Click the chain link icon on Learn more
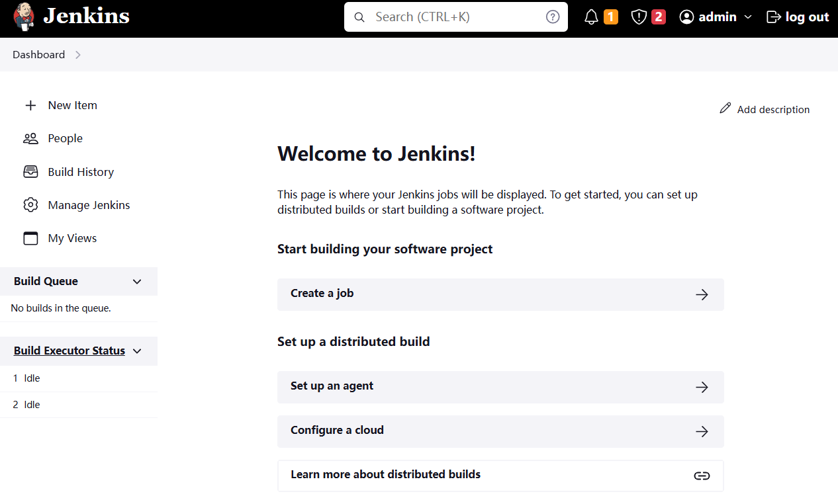The width and height of the screenshot is (838, 504). click(702, 476)
